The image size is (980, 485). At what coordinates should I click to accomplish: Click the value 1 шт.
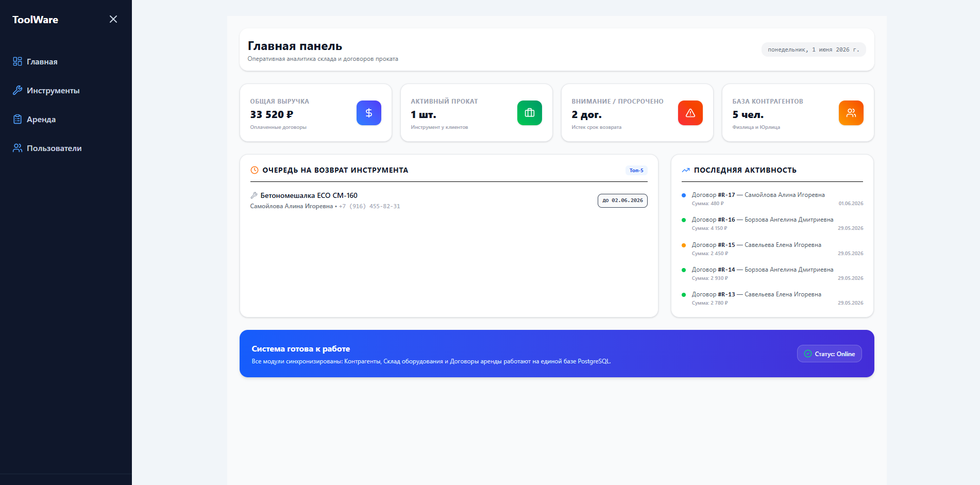(423, 114)
